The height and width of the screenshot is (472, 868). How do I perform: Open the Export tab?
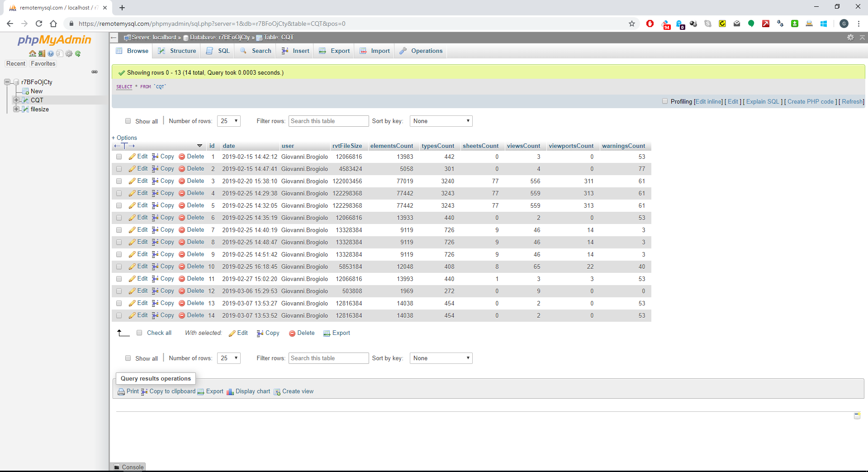[334, 51]
